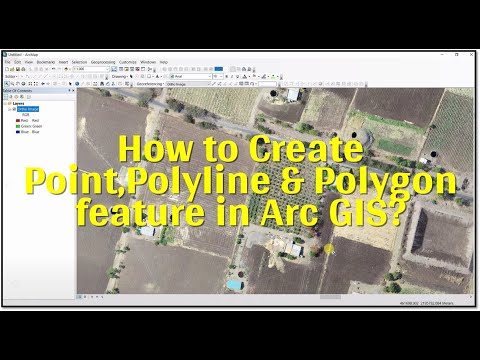Open the Bookmarks menu

pos(46,62)
